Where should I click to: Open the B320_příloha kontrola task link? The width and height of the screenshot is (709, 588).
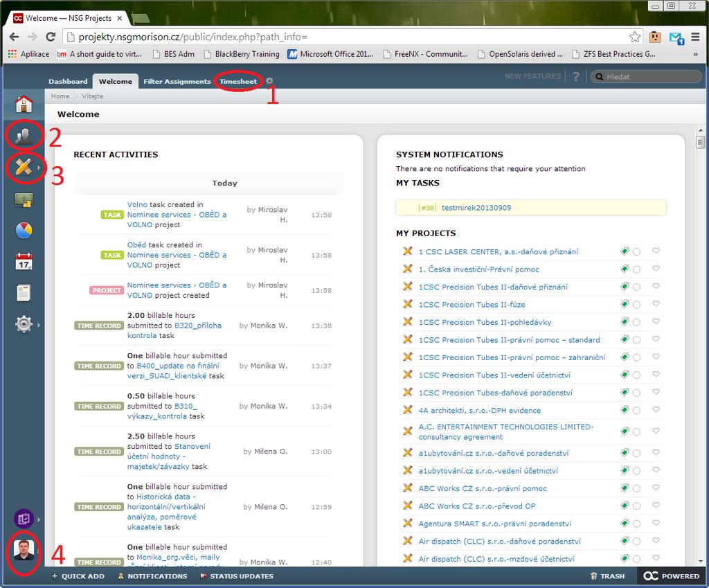(x=174, y=330)
